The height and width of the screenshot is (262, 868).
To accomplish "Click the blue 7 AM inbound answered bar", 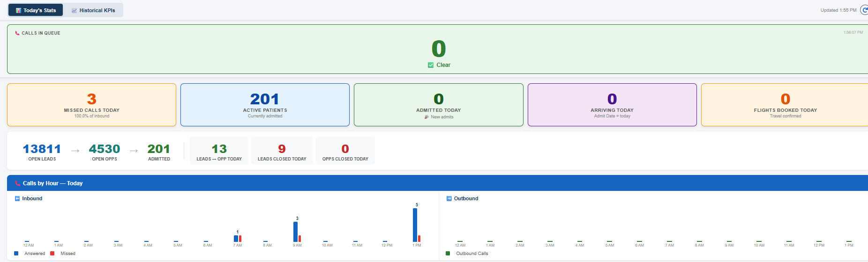I will click(x=236, y=239).
